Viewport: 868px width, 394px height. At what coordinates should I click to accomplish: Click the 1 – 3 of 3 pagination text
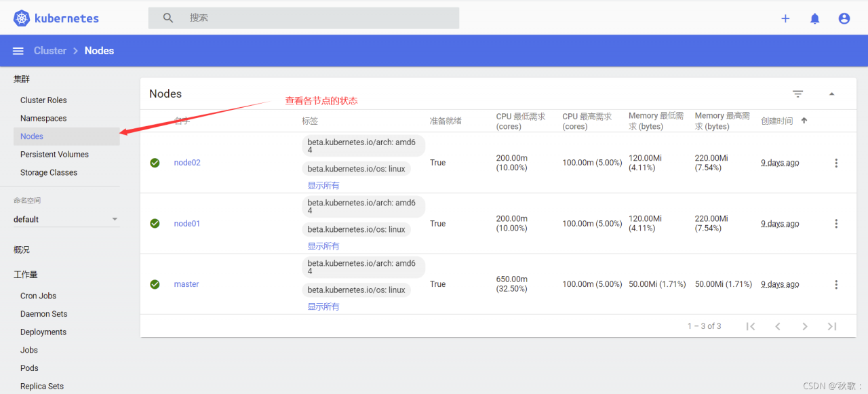pos(705,326)
